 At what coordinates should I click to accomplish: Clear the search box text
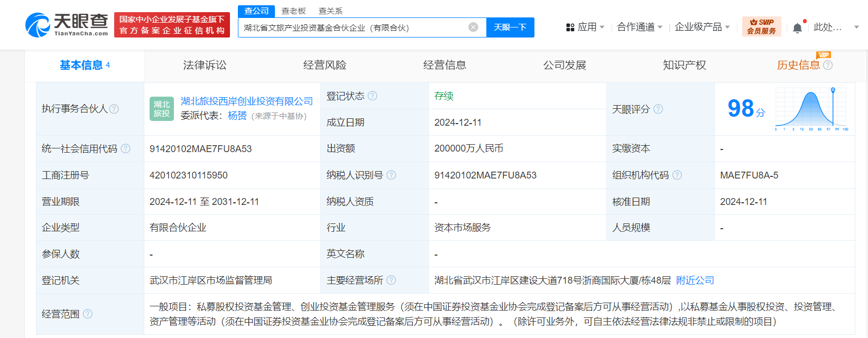click(x=473, y=27)
